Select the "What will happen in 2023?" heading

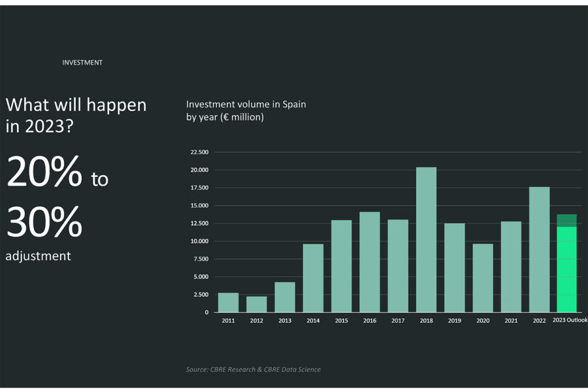[76, 115]
